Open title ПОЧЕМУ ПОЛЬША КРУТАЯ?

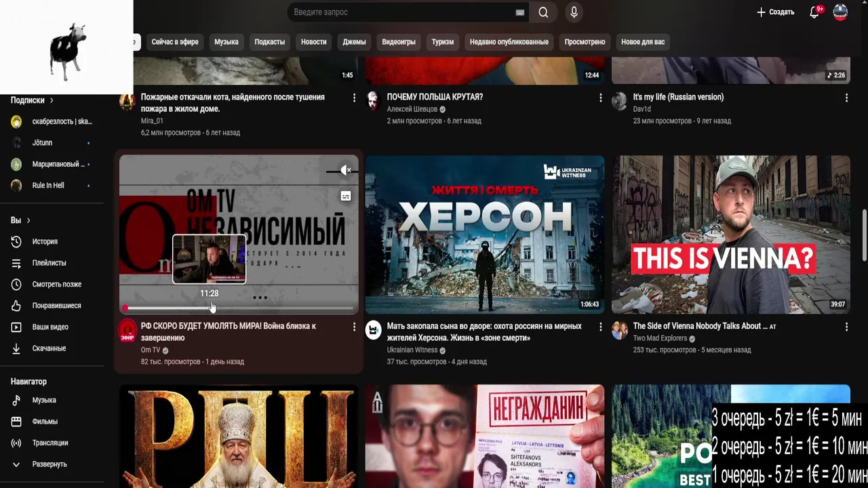click(435, 97)
